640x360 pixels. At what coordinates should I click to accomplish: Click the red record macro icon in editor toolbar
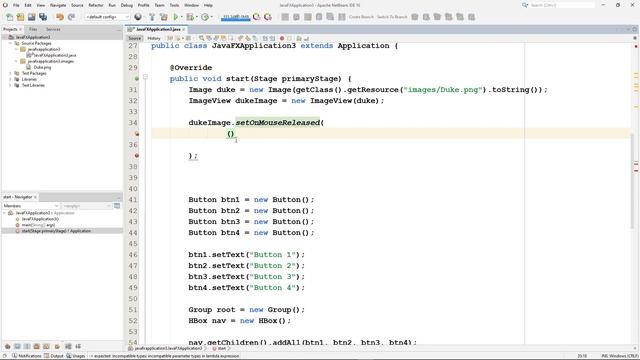pos(282,38)
